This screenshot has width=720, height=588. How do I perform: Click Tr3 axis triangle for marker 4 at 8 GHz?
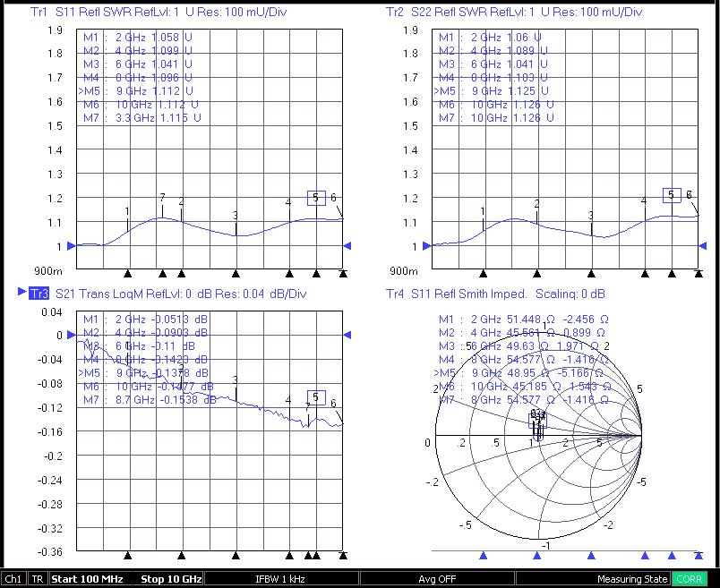pos(289,556)
